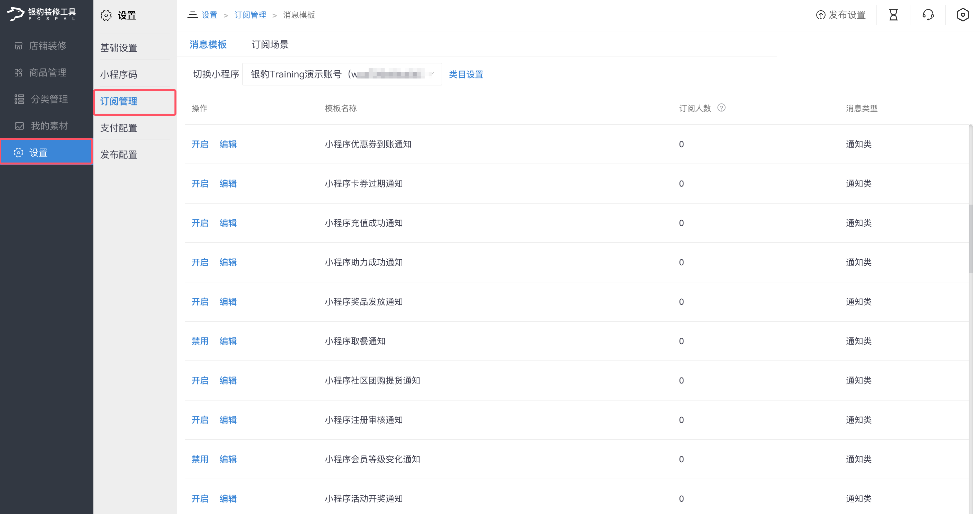
Task: Toggle the collapse menu icon in breadcrumb
Action: [192, 15]
